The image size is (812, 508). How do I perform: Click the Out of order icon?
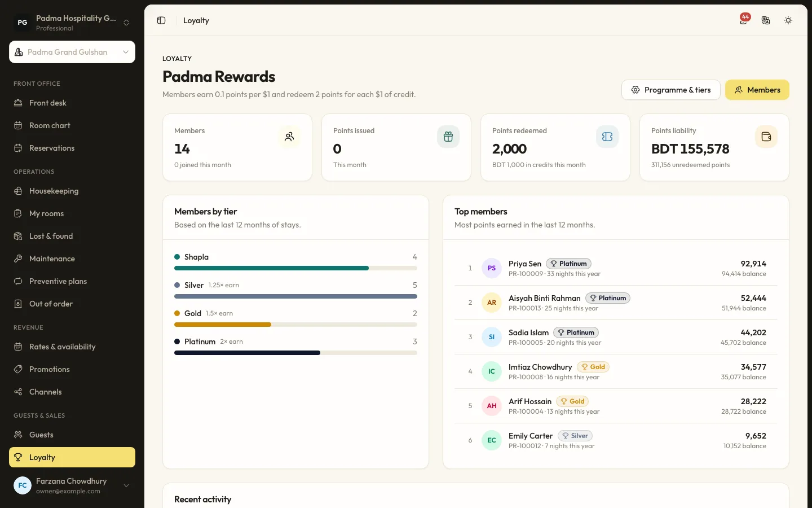pyautogui.click(x=18, y=304)
